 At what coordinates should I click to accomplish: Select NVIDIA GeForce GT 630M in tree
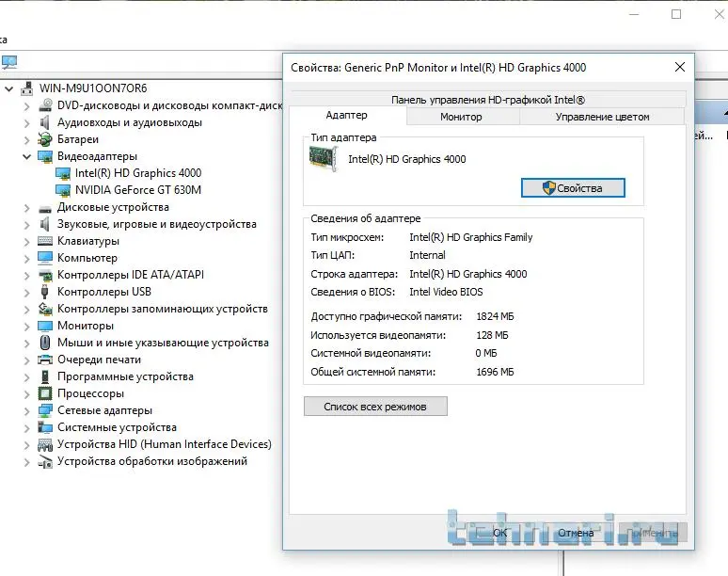(138, 190)
